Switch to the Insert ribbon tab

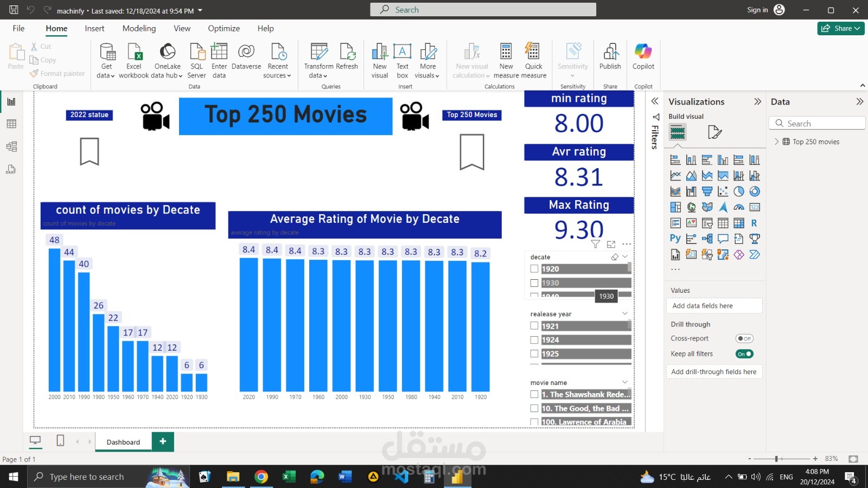[94, 28]
